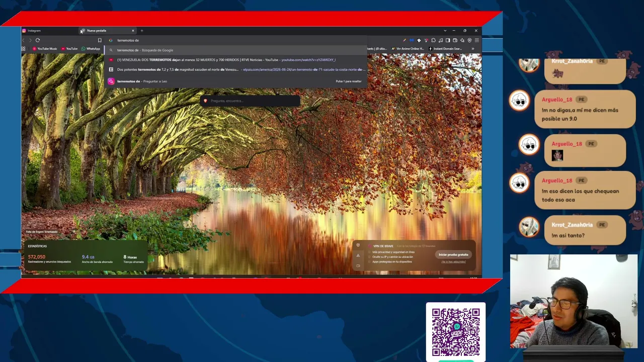
Task: Select the 'Búsqueda de Google' suggestion
Action: click(x=236, y=50)
